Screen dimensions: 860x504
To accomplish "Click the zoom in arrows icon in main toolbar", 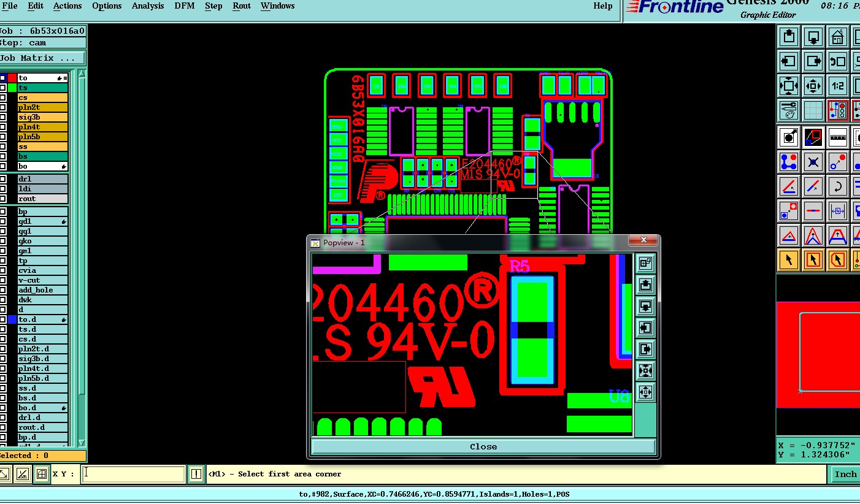I will point(789,86).
